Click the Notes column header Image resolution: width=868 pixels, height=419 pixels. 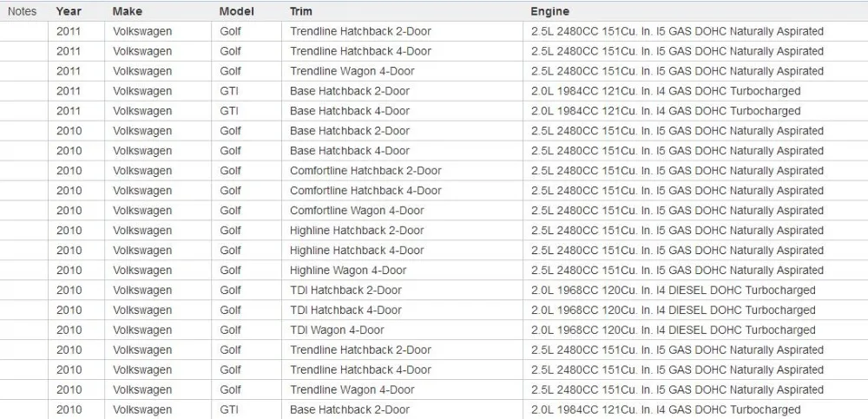(x=23, y=11)
